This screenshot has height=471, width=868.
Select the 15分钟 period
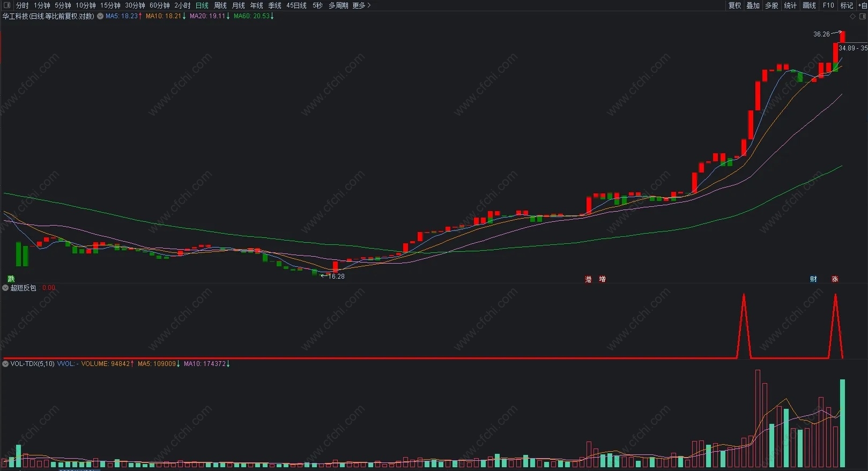(110, 5)
